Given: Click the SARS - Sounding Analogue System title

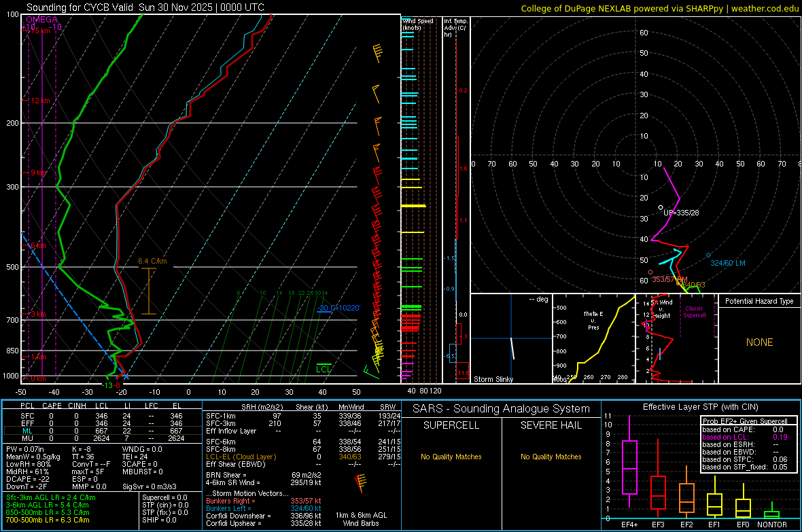Looking at the screenshot, I should point(501,409).
